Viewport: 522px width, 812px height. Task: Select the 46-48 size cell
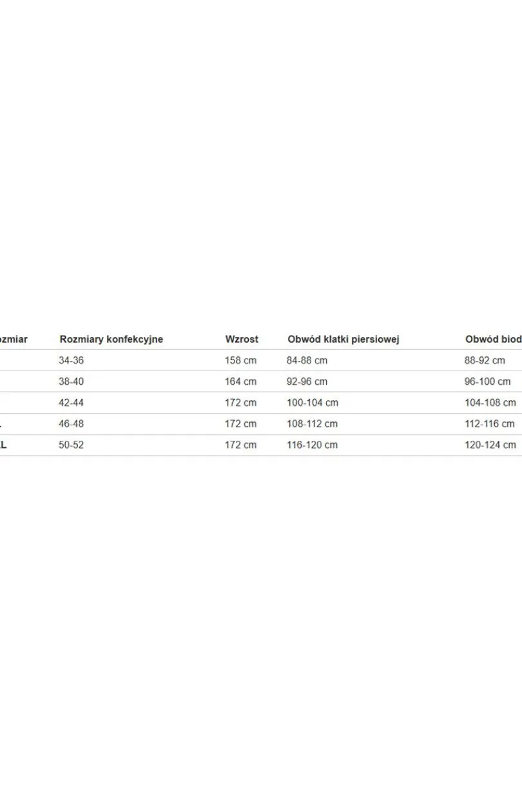tap(71, 424)
